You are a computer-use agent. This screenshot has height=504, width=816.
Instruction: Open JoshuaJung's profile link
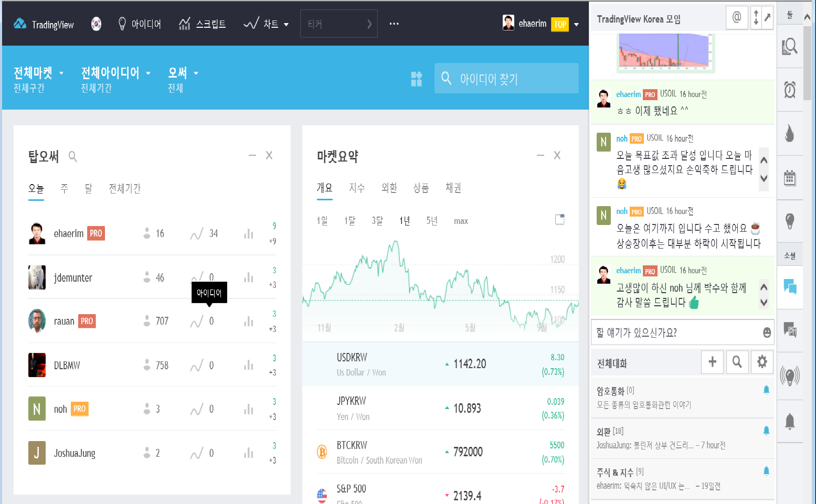click(75, 453)
